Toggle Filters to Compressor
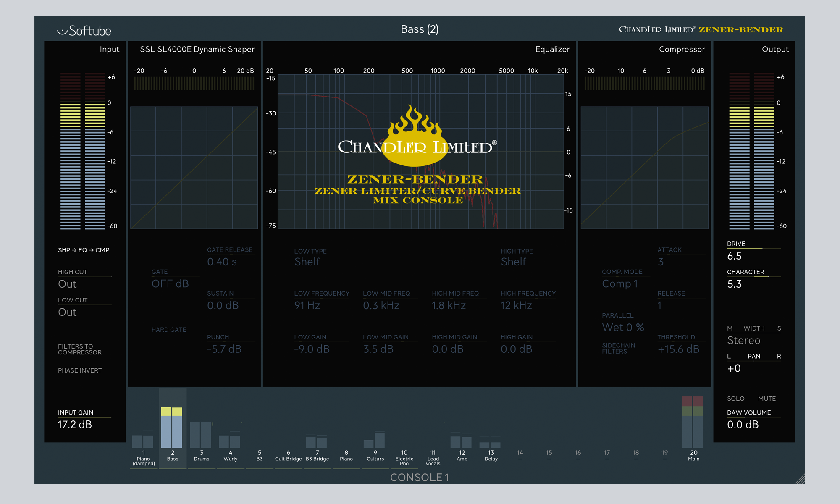The width and height of the screenshot is (840, 504). (x=80, y=349)
